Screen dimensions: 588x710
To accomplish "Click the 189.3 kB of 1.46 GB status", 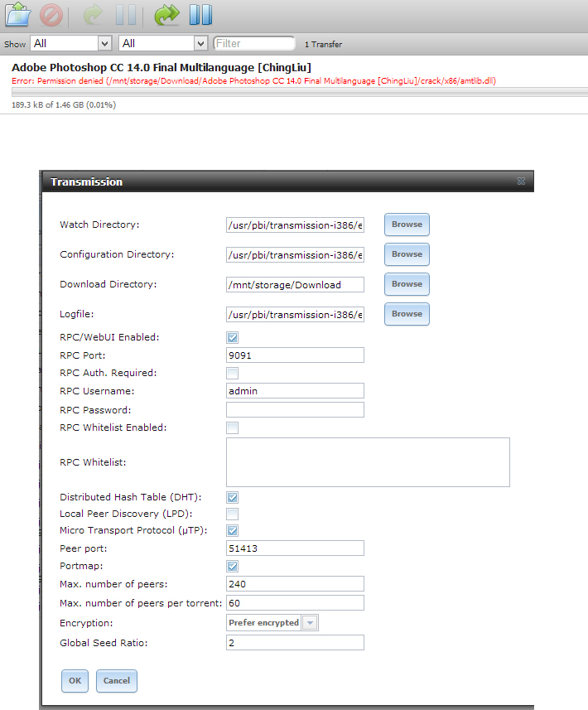I will click(64, 105).
